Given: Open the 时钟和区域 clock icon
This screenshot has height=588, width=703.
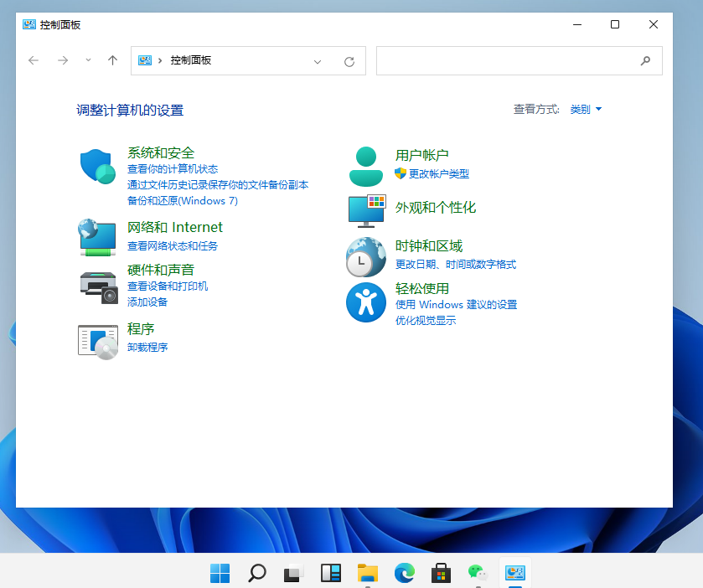Looking at the screenshot, I should [x=366, y=256].
